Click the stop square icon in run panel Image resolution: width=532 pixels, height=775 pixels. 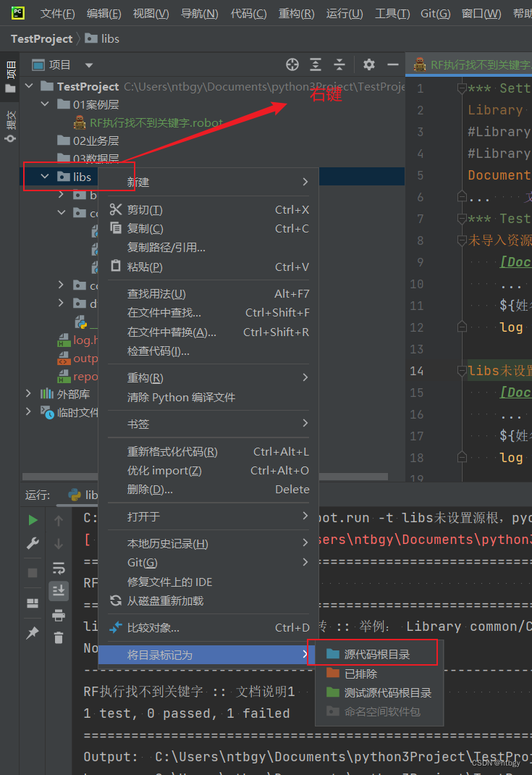33,573
